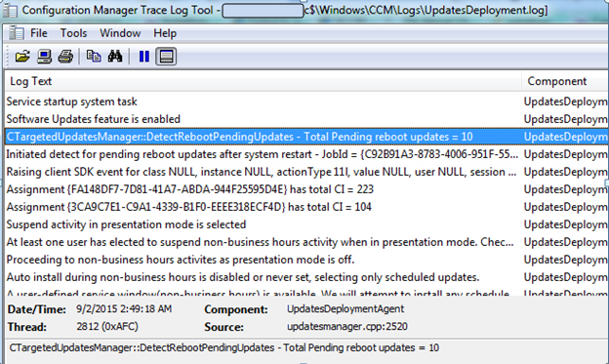Click the Open on Server computer icon
The height and width of the screenshot is (364, 609).
pos(44,57)
